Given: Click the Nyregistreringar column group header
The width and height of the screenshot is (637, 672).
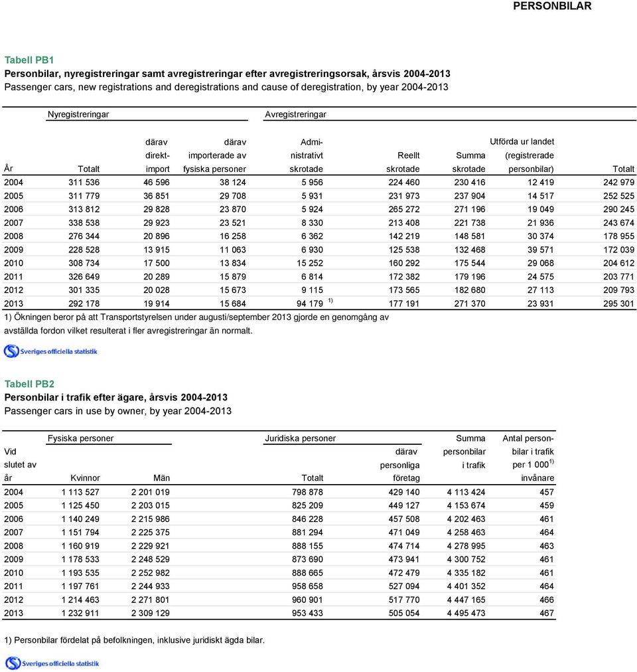Looking at the screenshot, I should (x=78, y=114).
